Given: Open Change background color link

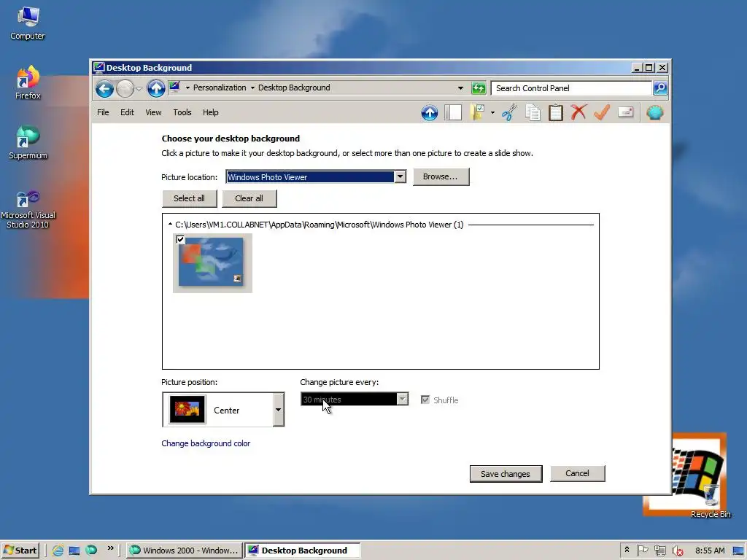Looking at the screenshot, I should 206,443.
